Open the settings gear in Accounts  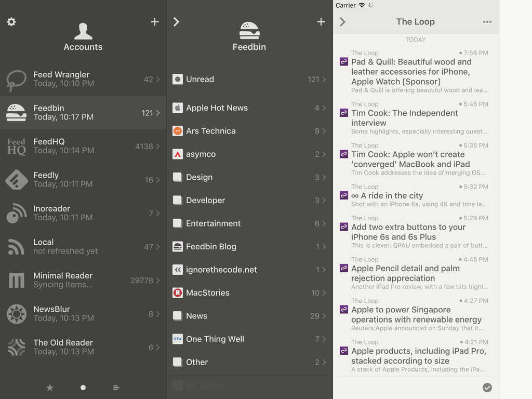coord(11,22)
